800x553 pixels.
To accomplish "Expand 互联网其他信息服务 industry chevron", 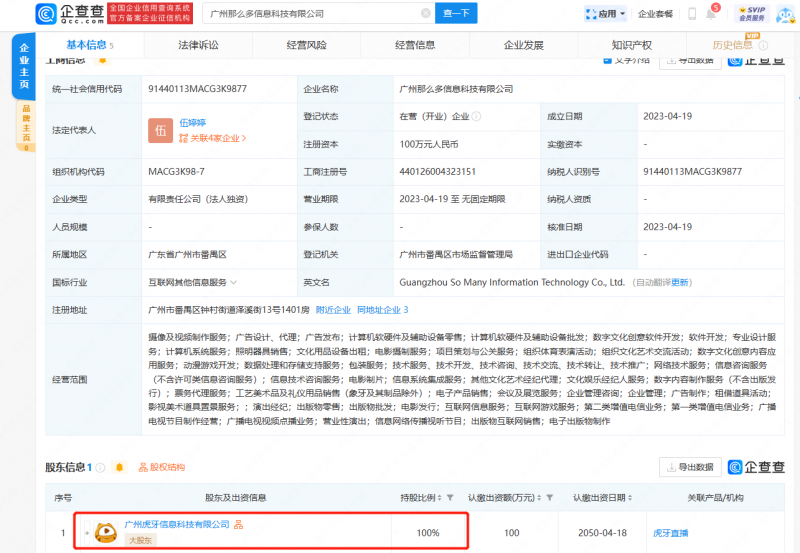I will [x=234, y=282].
